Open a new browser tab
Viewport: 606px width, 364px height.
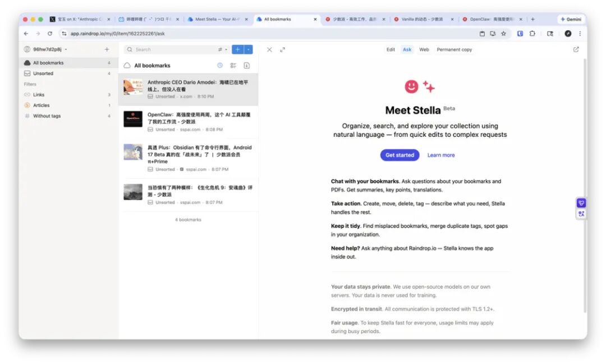532,19
